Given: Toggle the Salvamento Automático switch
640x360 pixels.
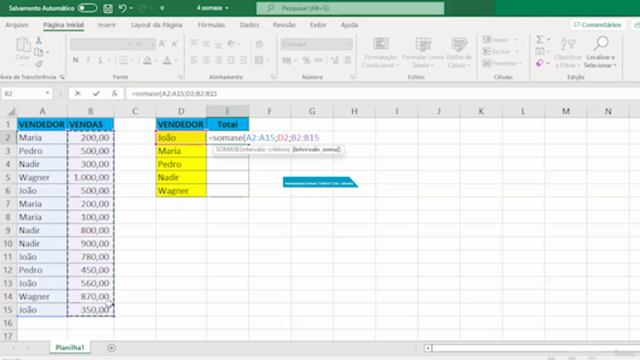Looking at the screenshot, I should tap(87, 8).
